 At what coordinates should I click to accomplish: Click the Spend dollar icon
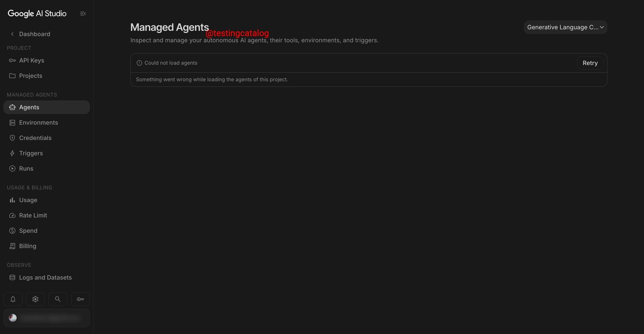pyautogui.click(x=12, y=231)
